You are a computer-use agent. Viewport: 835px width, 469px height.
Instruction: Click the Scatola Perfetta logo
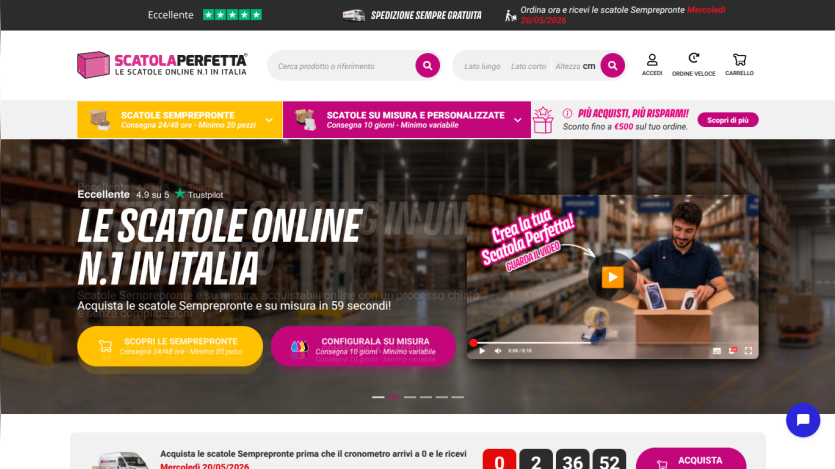162,65
